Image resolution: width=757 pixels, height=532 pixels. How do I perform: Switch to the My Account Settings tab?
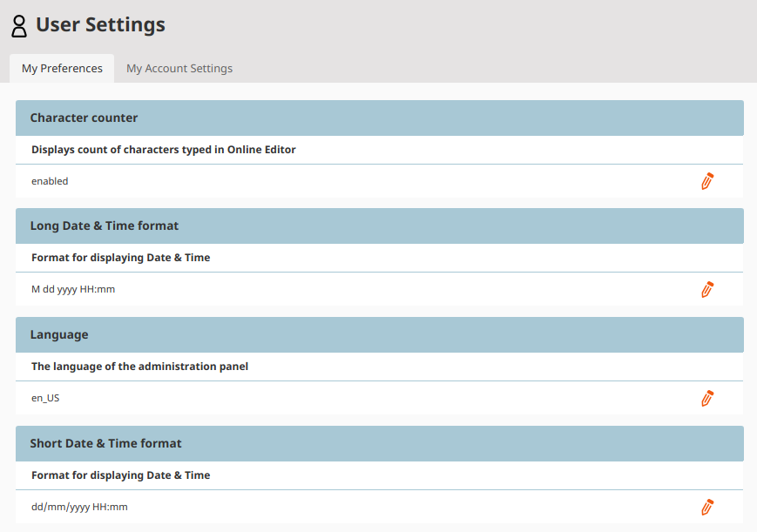click(x=179, y=68)
